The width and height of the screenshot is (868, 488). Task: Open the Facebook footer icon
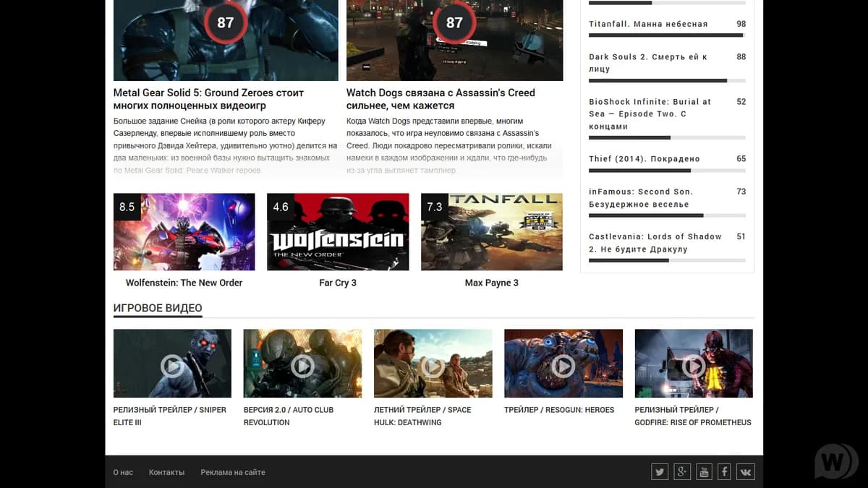724,472
